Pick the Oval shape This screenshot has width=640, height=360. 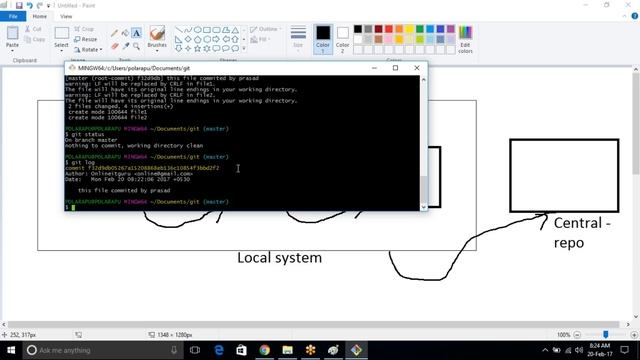pyautogui.click(x=198, y=30)
